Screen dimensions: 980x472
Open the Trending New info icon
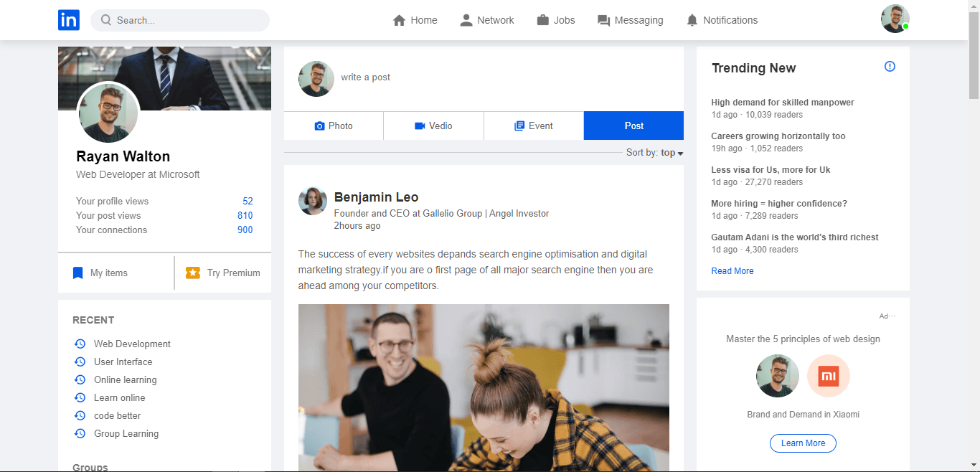coord(890,65)
